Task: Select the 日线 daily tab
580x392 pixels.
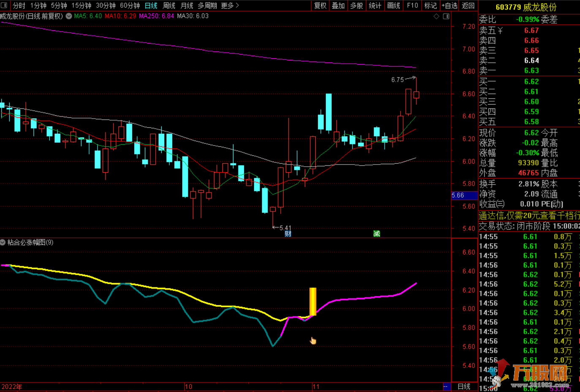Action: (x=151, y=5)
